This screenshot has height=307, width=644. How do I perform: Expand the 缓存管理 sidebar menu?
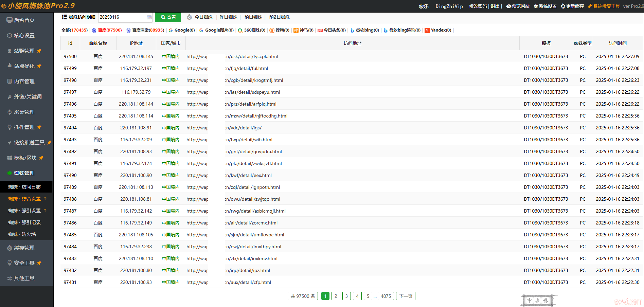(24, 248)
